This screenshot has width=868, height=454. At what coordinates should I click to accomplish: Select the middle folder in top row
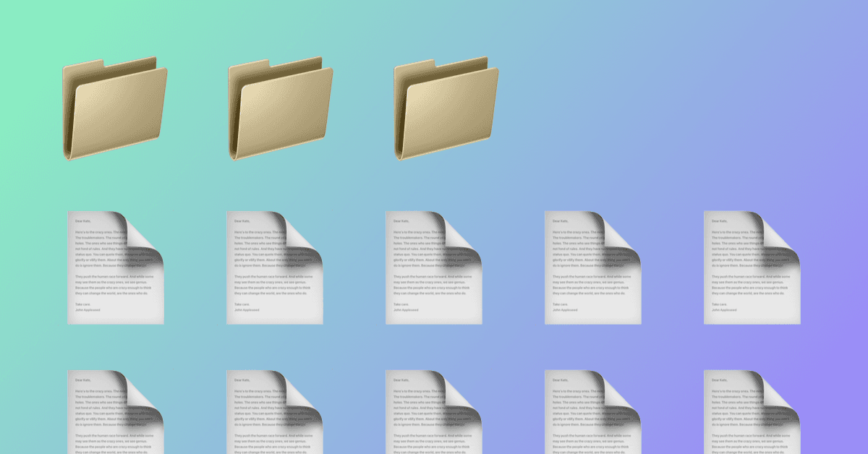click(x=280, y=108)
